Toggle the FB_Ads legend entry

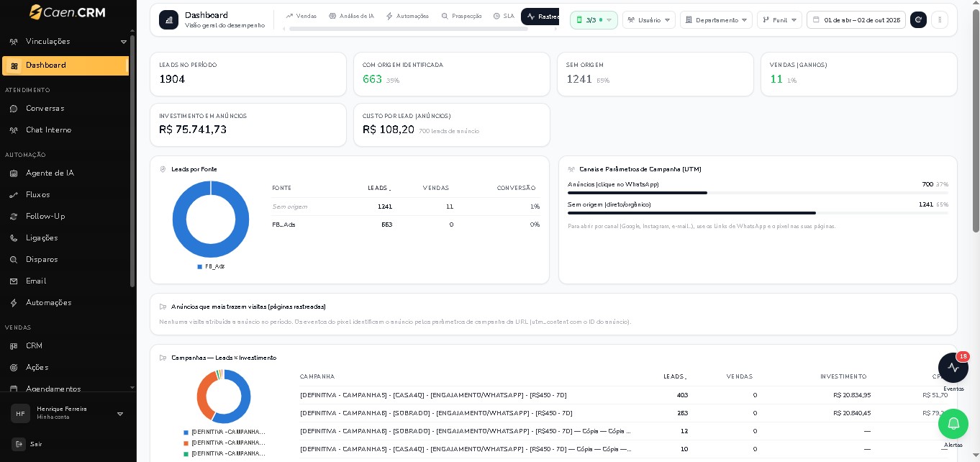coord(211,266)
